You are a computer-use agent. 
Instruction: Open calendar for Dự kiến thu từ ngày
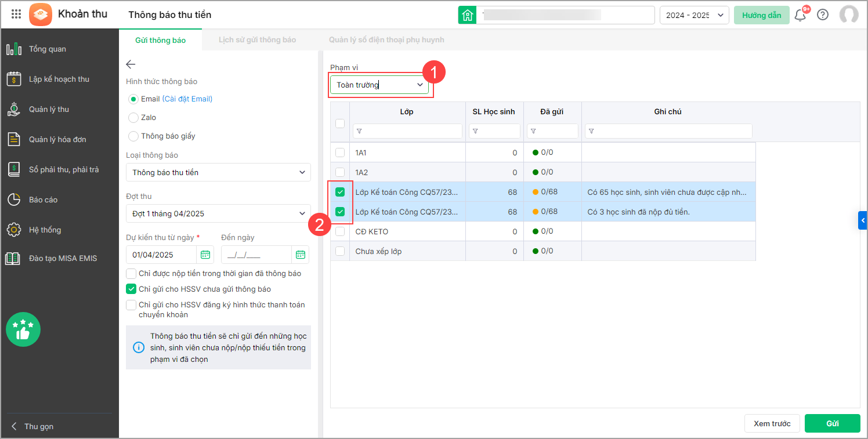[x=205, y=255]
